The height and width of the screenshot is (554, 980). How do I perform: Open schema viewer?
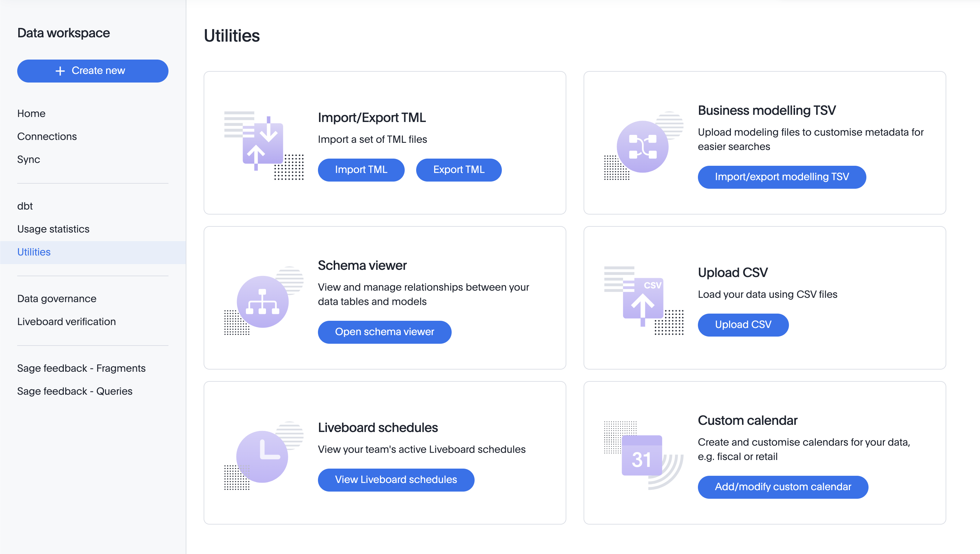(x=384, y=332)
